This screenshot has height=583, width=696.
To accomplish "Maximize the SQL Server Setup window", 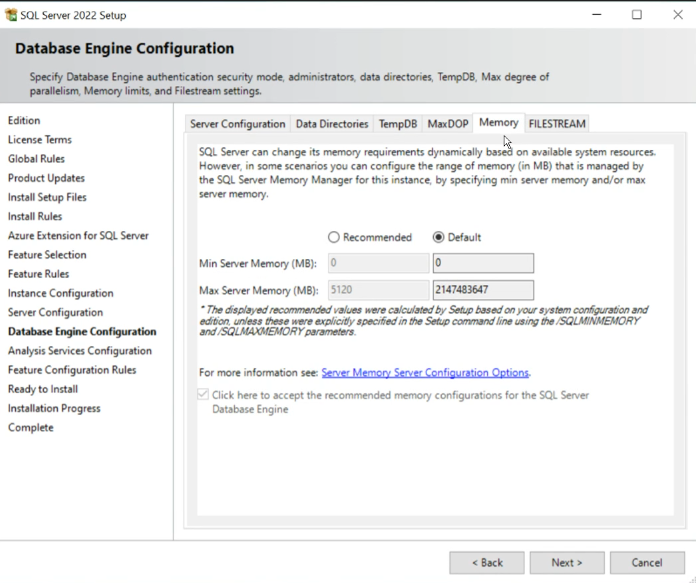I will pyautogui.click(x=637, y=15).
